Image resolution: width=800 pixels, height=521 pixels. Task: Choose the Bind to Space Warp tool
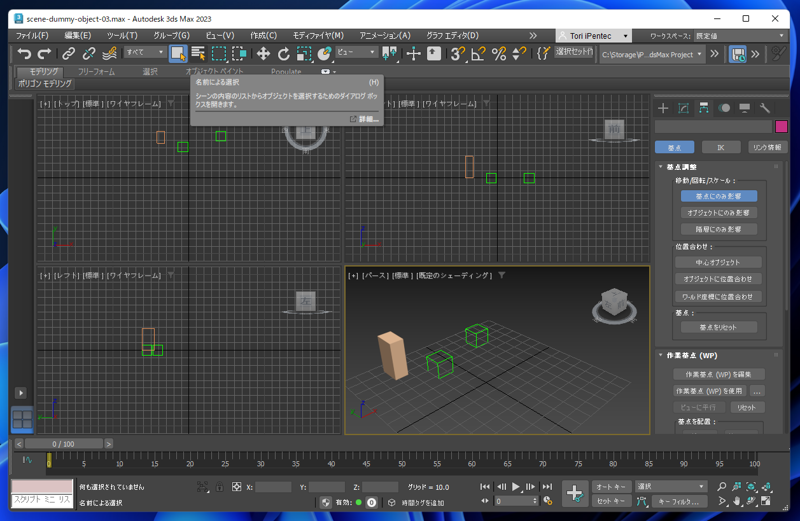pyautogui.click(x=109, y=54)
